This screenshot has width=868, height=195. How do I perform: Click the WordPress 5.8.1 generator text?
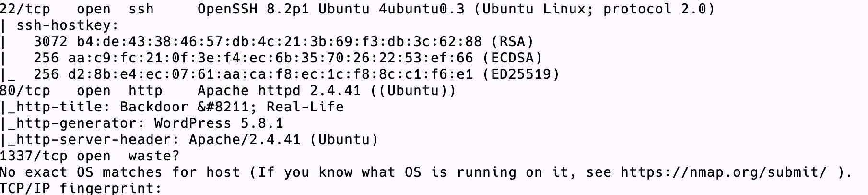click(219, 123)
